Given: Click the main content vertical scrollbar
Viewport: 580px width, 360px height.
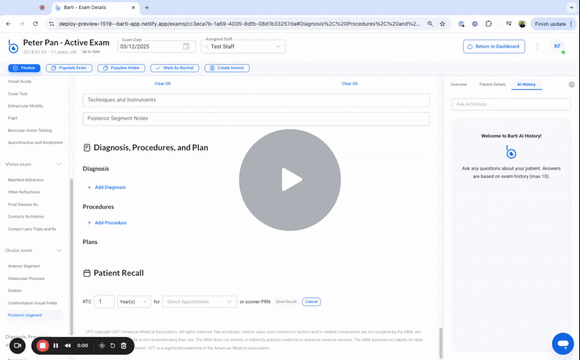Looking at the screenshot, I should point(440,343).
